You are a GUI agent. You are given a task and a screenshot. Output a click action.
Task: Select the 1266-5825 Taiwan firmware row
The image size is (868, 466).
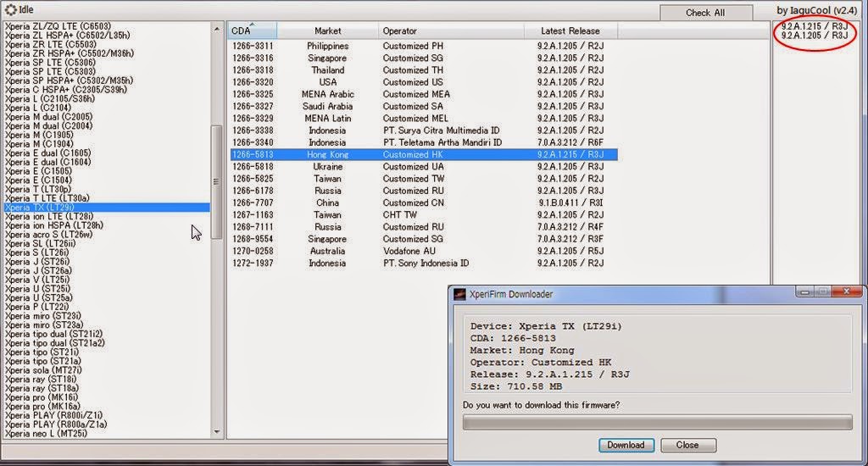(424, 179)
